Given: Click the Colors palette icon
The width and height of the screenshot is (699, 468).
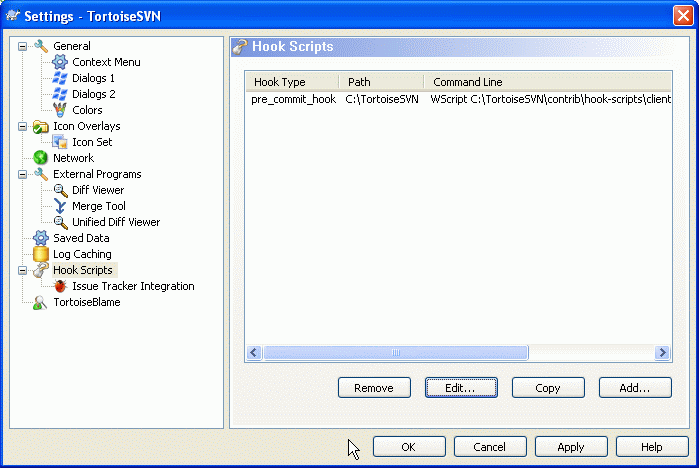Looking at the screenshot, I should point(60,110).
